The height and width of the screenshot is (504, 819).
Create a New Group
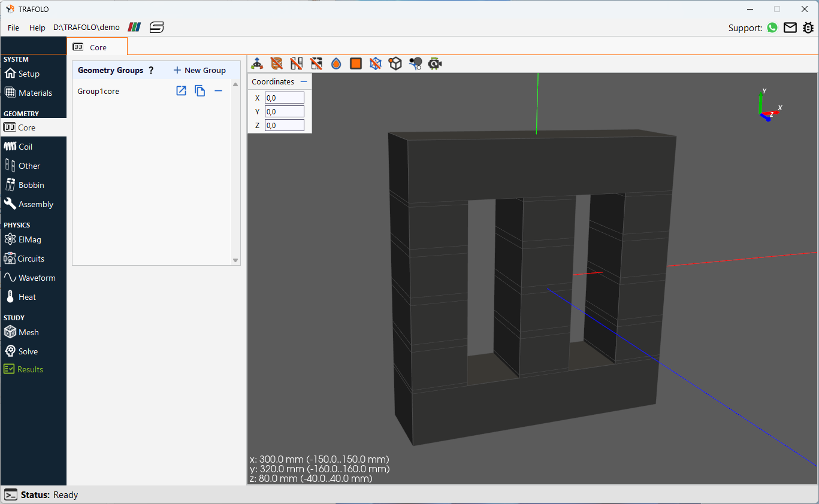click(200, 70)
